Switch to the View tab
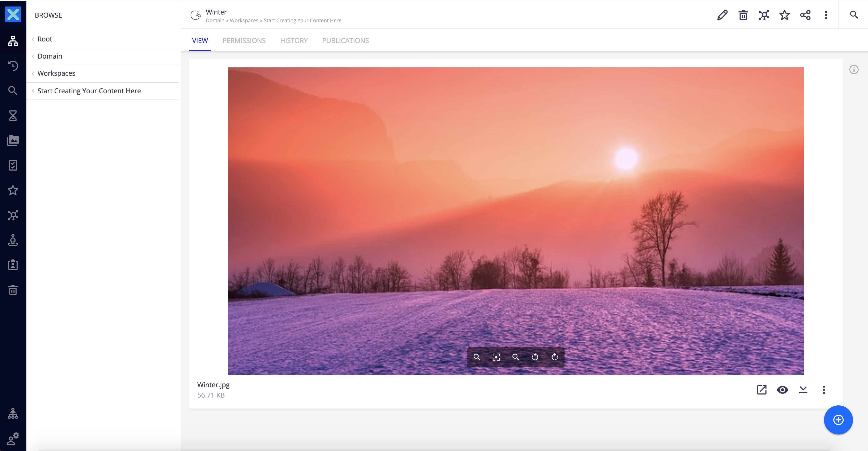This screenshot has width=868, height=451. click(x=200, y=41)
